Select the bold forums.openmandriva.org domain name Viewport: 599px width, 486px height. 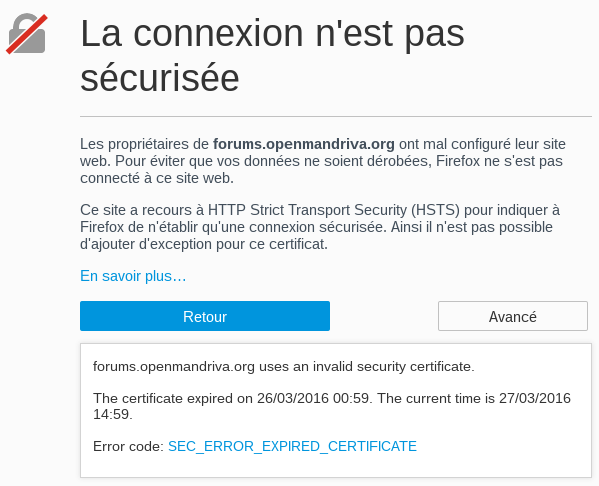[x=304, y=144]
